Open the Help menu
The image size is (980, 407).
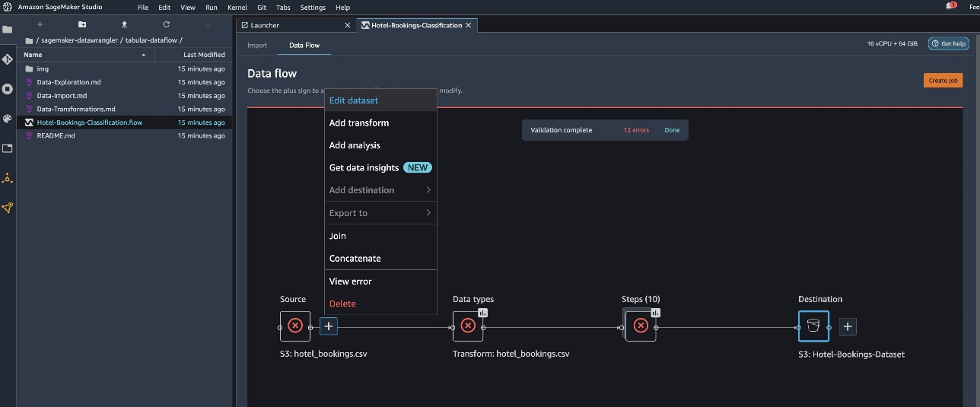point(343,7)
